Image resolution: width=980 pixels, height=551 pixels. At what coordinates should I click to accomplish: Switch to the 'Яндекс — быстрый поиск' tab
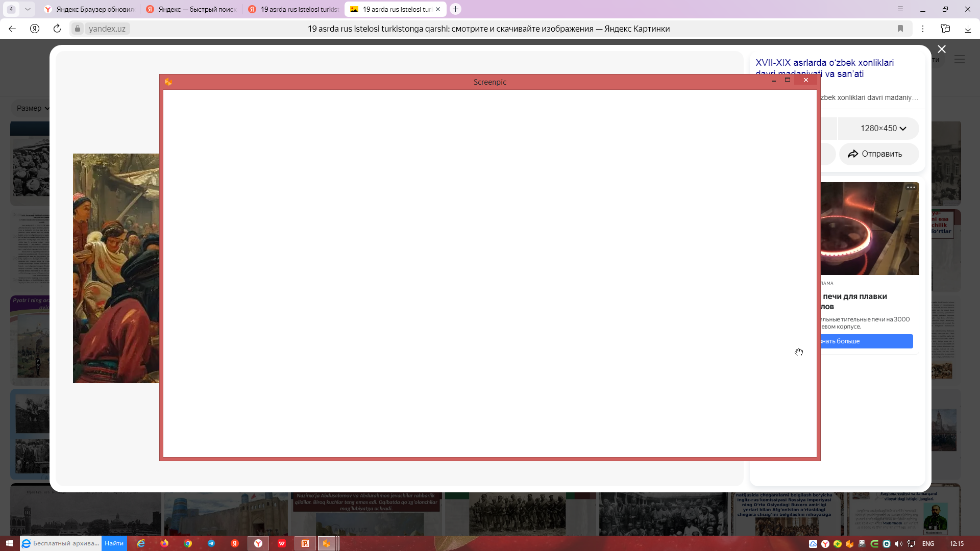[192, 9]
